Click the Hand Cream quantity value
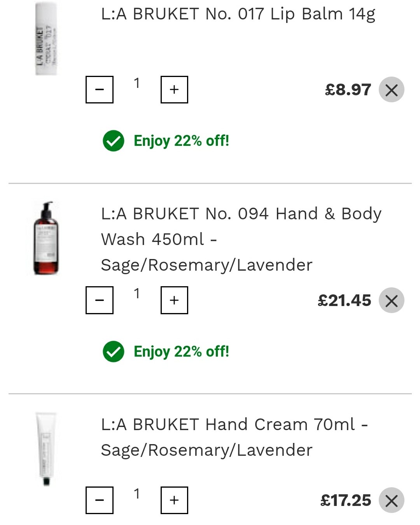The height and width of the screenshot is (525, 420). coord(137,494)
